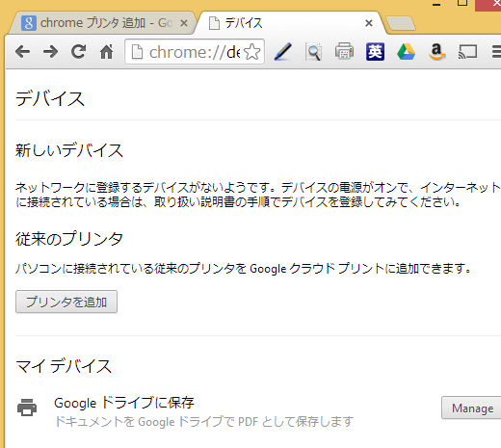Screen dimensions: 501x448
Task: Click the Amazon extension icon
Action: (x=436, y=52)
